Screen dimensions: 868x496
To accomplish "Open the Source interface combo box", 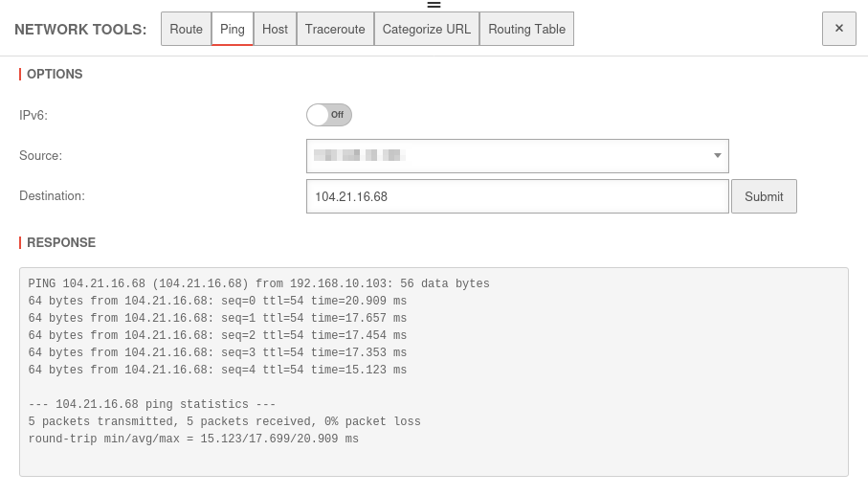I will (507, 156).
